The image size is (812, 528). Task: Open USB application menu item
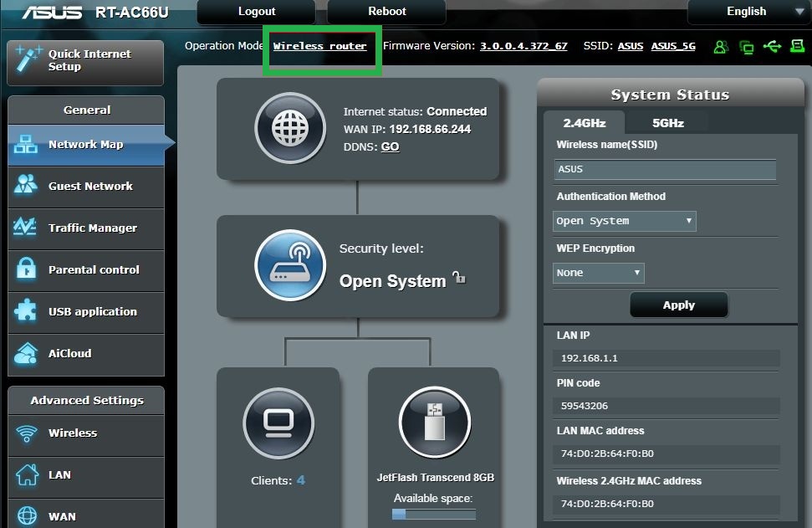coord(86,312)
